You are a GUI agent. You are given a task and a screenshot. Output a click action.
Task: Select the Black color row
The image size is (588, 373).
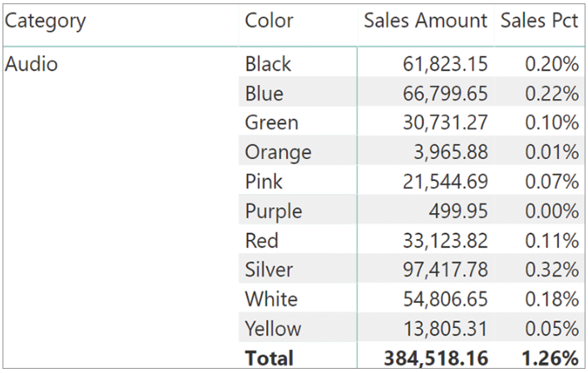(x=268, y=64)
